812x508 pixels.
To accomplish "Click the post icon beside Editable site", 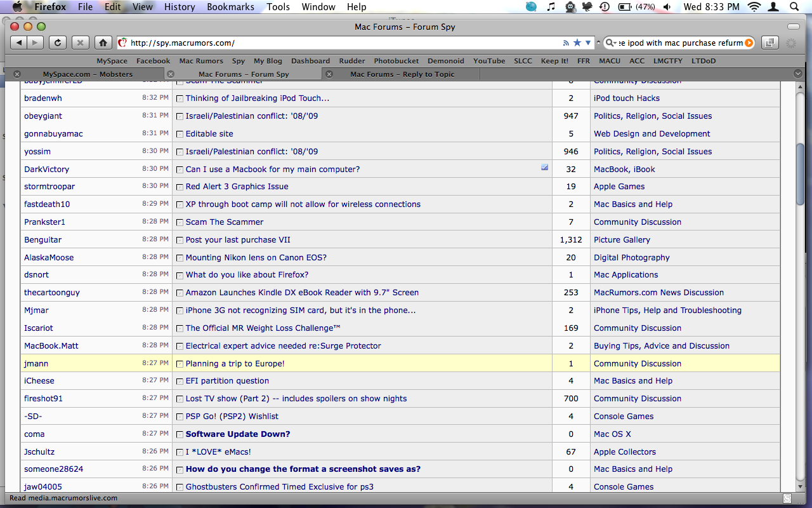I will [180, 134].
